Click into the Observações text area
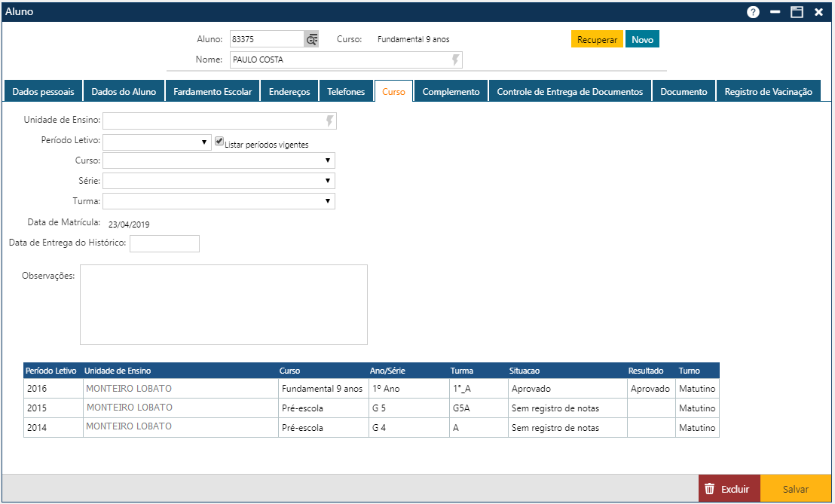 224,304
